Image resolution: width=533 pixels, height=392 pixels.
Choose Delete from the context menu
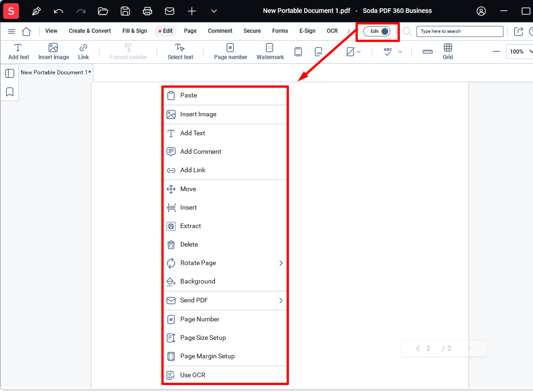(x=226, y=245)
